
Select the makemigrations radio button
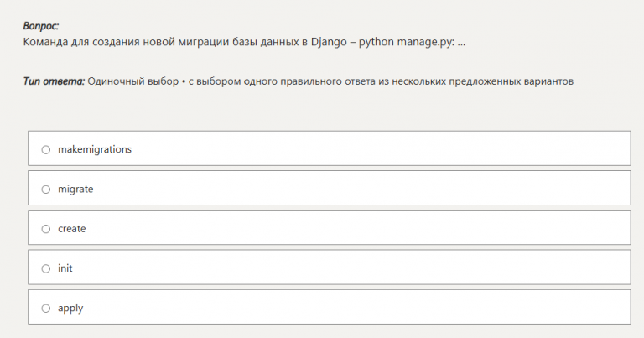click(x=46, y=150)
